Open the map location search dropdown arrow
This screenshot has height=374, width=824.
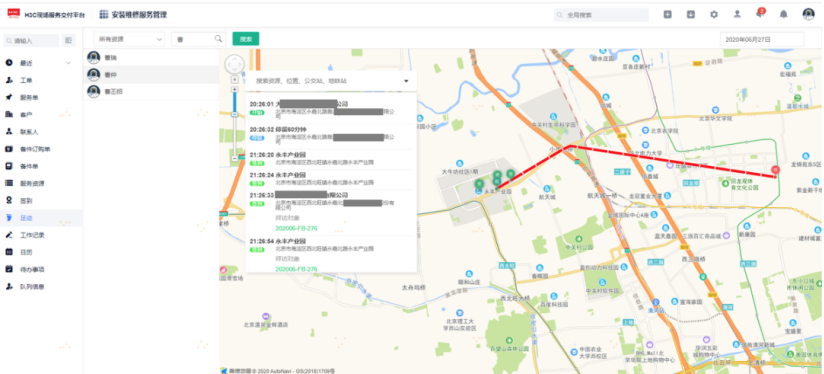pos(406,81)
